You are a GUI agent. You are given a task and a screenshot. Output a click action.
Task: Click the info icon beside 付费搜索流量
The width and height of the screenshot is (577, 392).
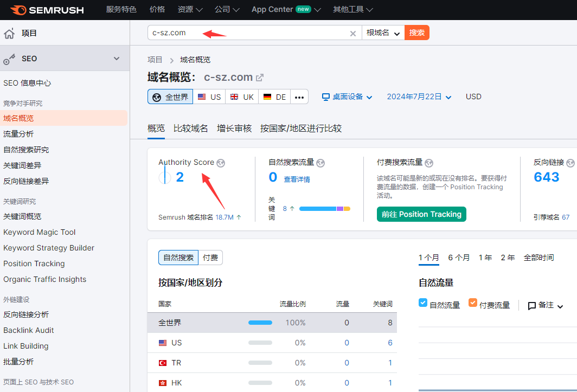429,163
